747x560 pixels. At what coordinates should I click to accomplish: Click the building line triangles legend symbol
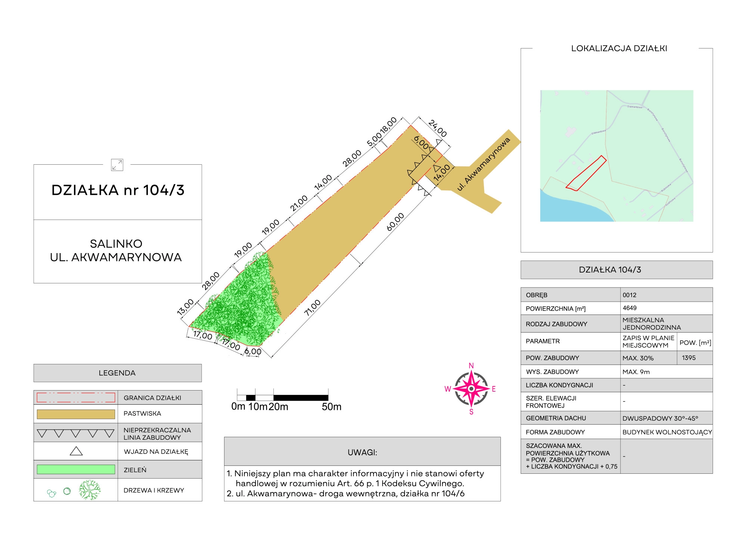[76, 433]
